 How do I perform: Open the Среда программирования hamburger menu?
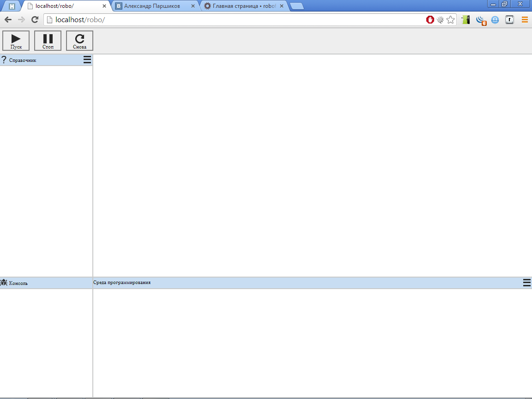(x=526, y=283)
